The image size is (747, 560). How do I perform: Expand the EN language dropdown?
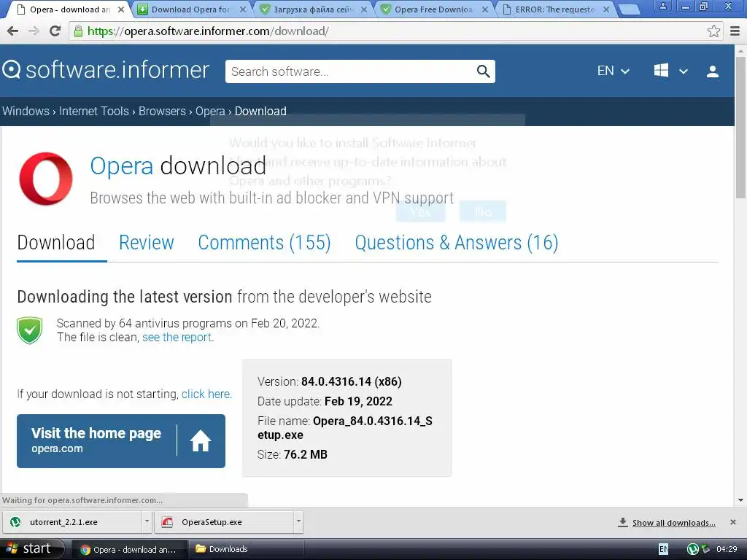[613, 71]
